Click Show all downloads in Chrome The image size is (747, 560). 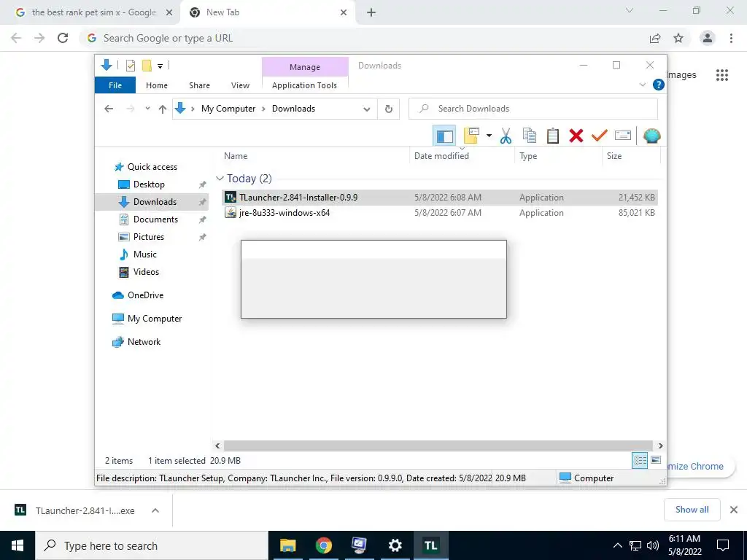point(692,510)
